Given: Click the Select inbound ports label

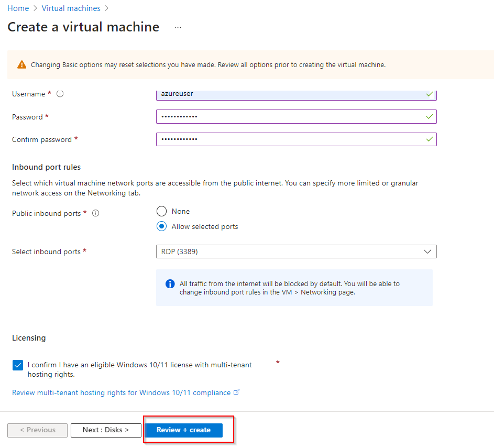Looking at the screenshot, I should 46,252.
